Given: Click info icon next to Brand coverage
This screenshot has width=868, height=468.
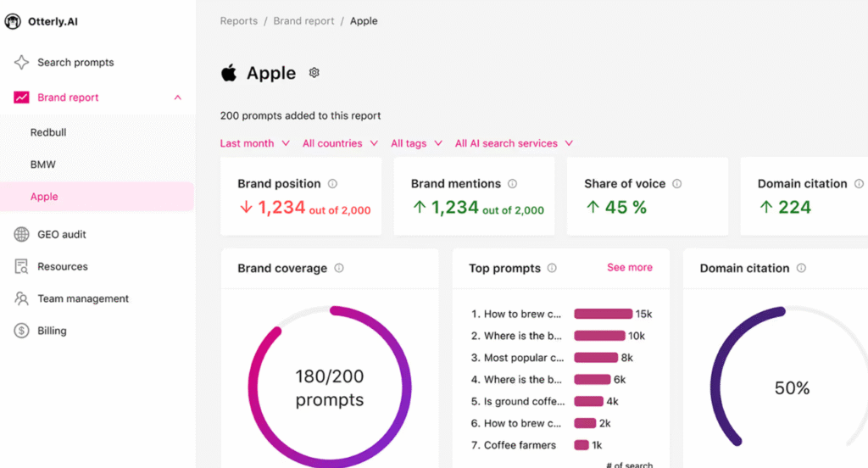Looking at the screenshot, I should point(339,269).
